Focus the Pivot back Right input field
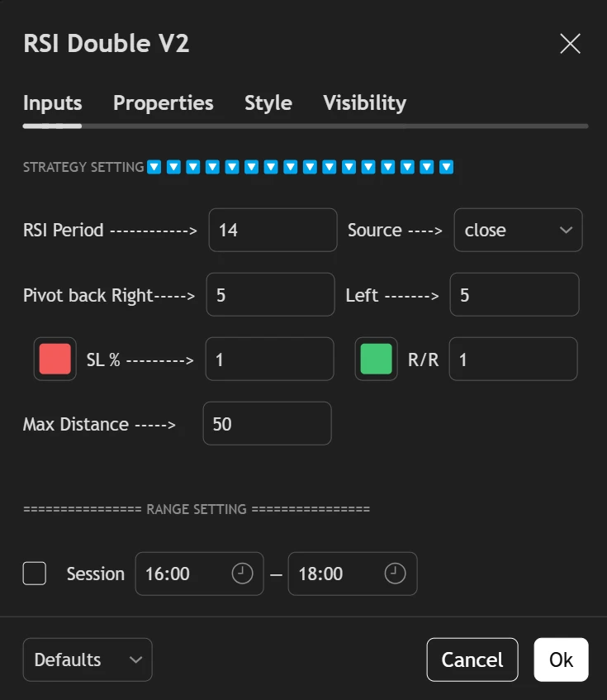 (270, 295)
